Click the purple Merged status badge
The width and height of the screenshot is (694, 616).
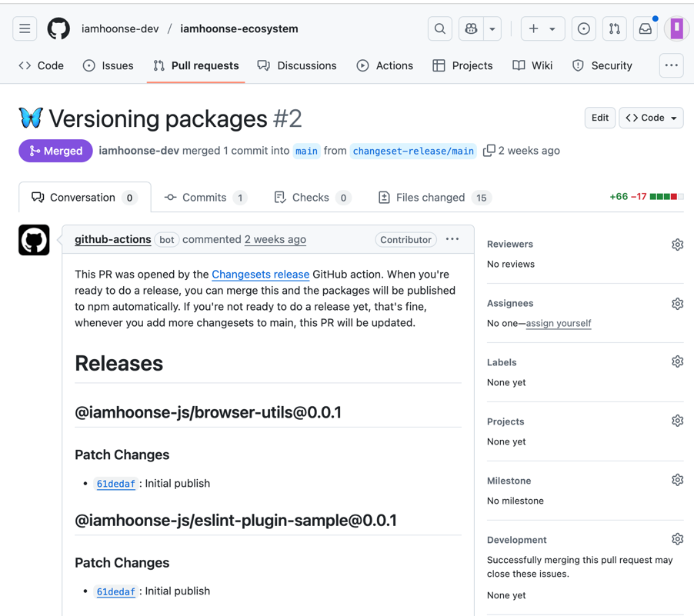[55, 151]
